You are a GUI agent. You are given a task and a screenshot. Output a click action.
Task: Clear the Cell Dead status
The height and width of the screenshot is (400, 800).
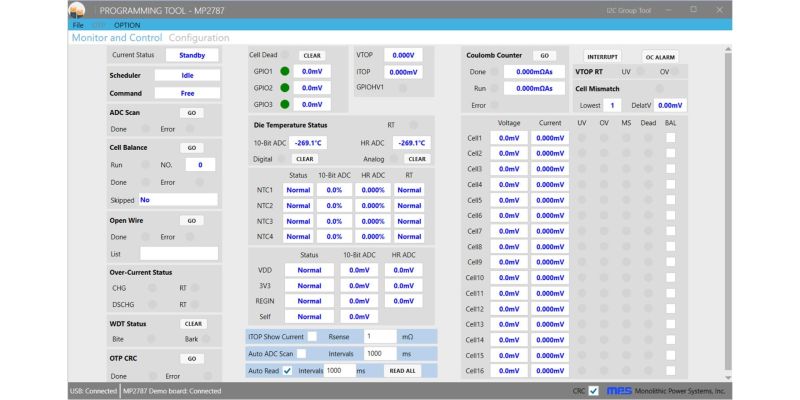tap(312, 56)
